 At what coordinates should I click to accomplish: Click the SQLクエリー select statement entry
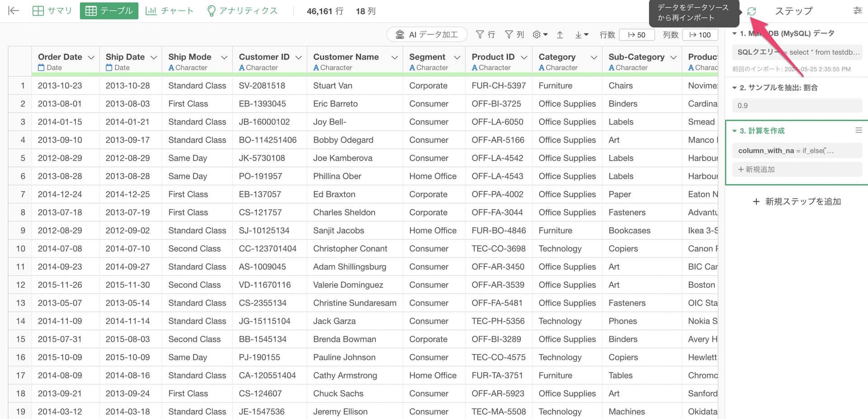tap(797, 52)
